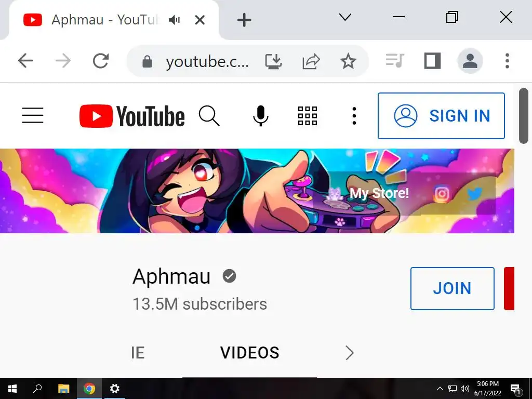Open a new browser tab
Screen dimensions: 532x399
click(x=244, y=20)
